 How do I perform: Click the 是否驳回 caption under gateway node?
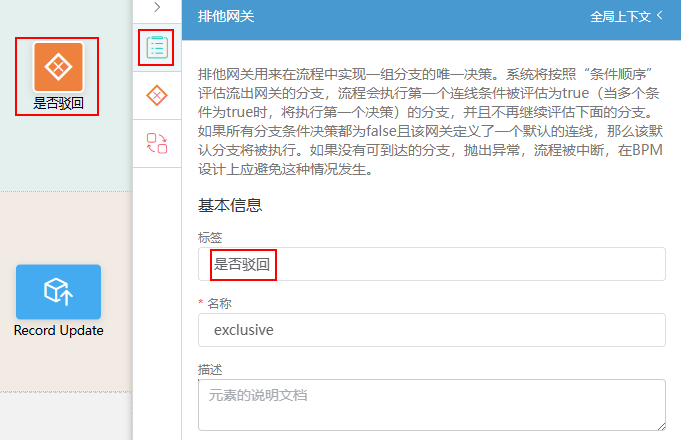[58, 103]
